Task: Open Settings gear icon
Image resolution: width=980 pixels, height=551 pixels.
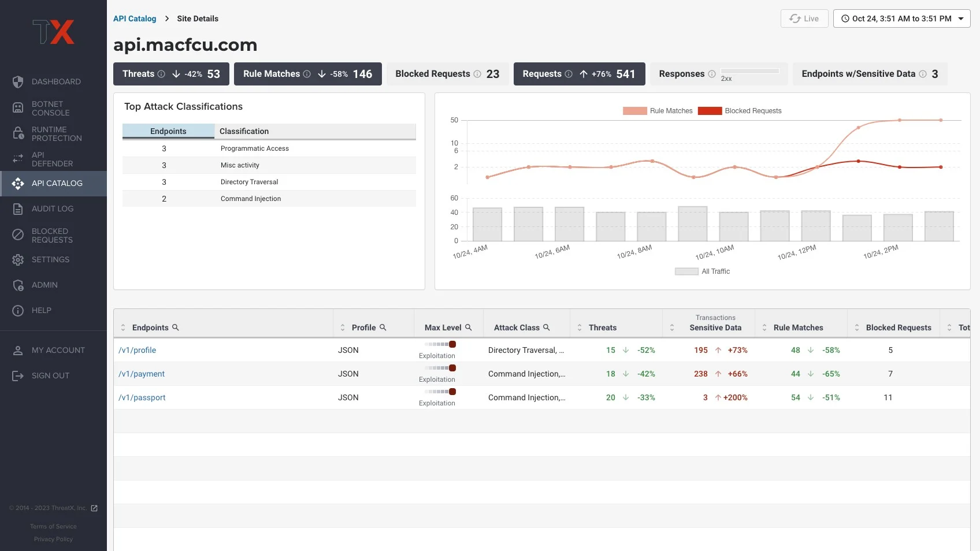Action: [18, 260]
